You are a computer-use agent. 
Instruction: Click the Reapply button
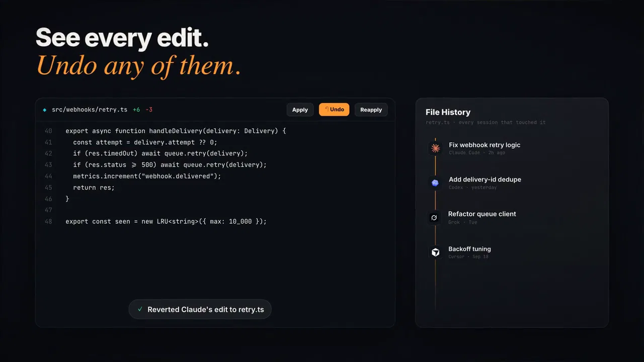tap(371, 110)
